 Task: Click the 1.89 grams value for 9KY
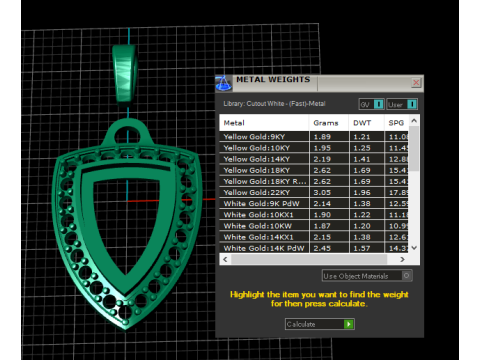[x=322, y=137]
